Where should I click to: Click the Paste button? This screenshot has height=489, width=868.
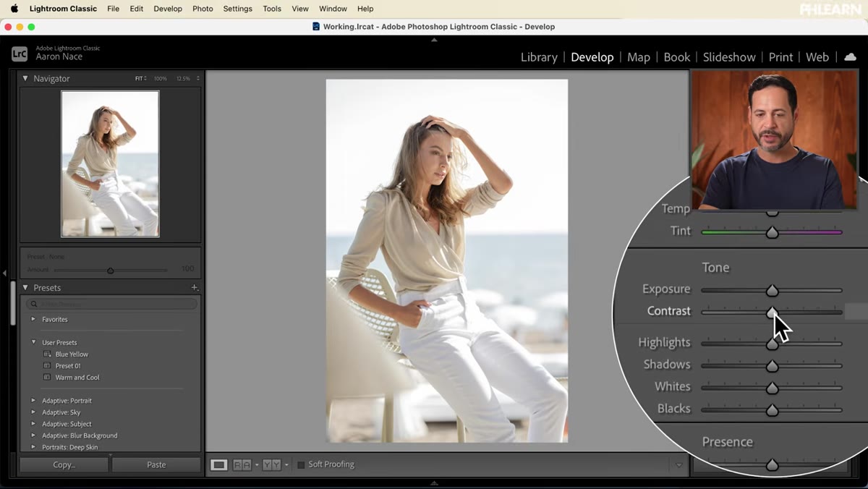[156, 464]
